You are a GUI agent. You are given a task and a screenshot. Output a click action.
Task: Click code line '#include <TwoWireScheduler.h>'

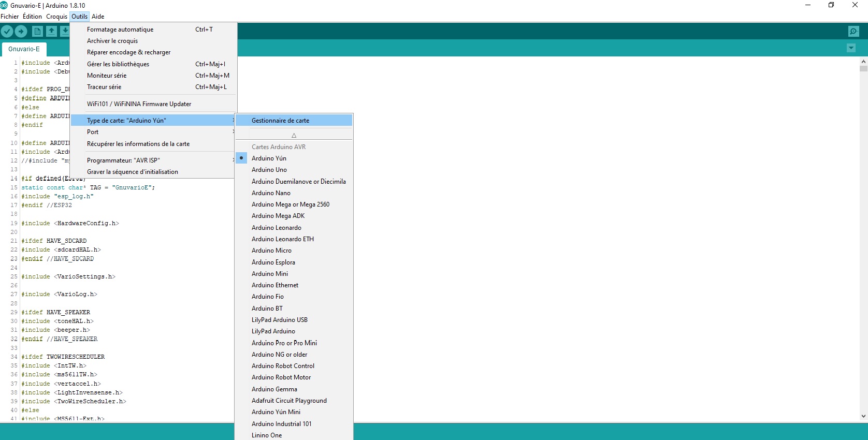click(x=74, y=402)
